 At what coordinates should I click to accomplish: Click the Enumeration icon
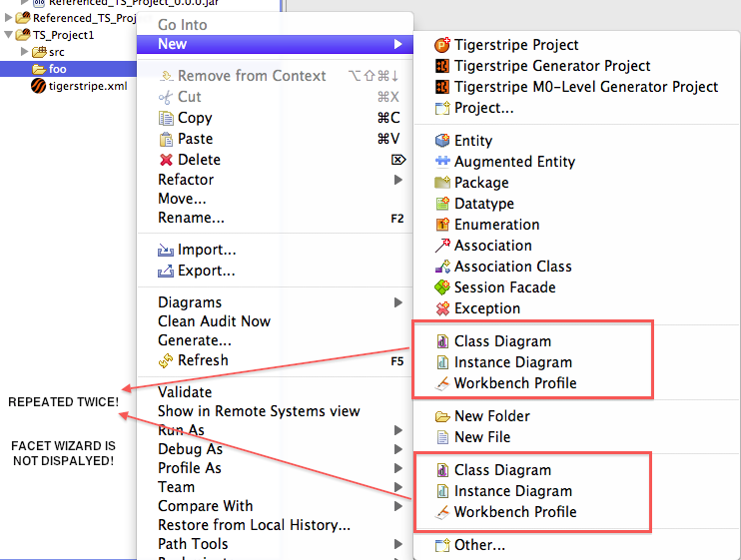pos(442,225)
